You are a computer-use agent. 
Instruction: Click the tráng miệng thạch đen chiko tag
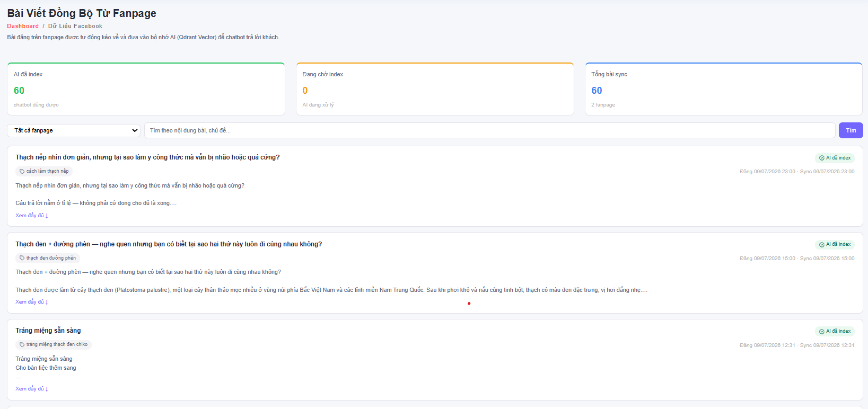tap(54, 344)
